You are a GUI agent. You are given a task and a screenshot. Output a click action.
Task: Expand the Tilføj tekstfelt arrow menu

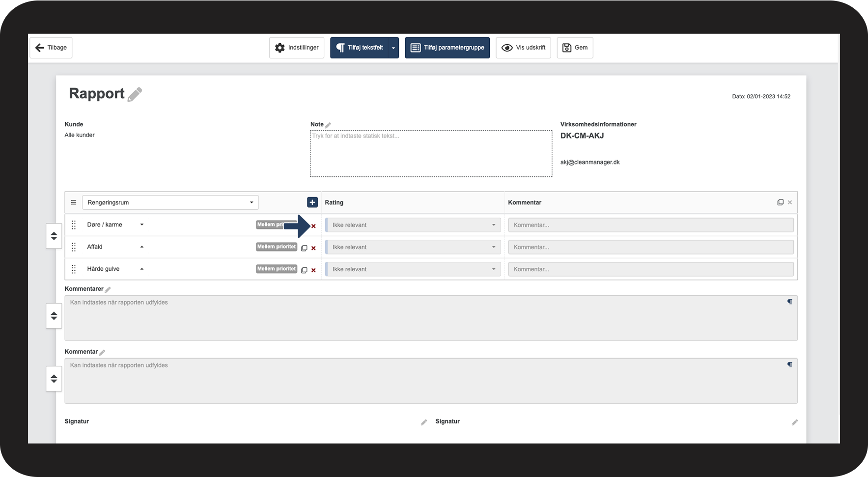pyautogui.click(x=393, y=48)
